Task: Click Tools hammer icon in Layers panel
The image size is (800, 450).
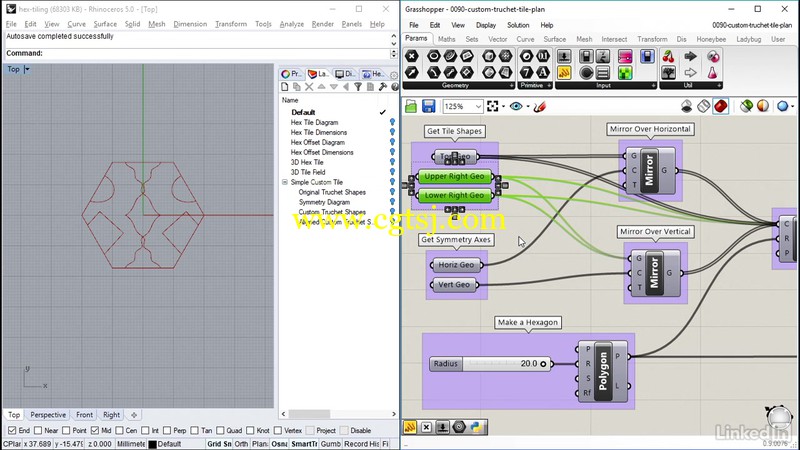Action: click(383, 87)
